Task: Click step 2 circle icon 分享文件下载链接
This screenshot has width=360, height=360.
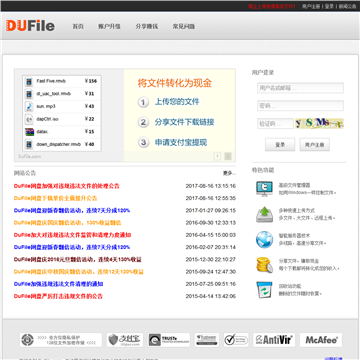Action: pos(143,122)
